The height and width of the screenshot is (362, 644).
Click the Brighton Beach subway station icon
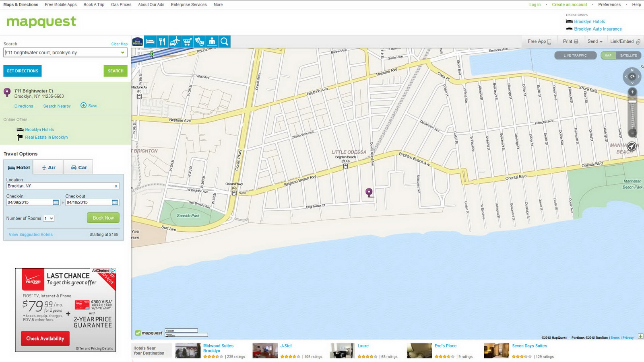click(x=345, y=165)
